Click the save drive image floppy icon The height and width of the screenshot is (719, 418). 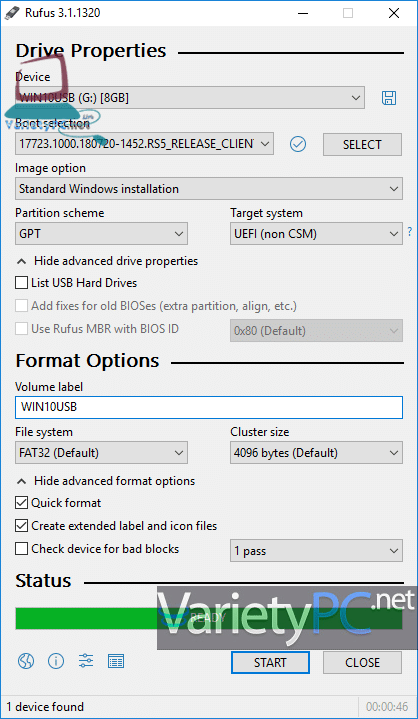[x=389, y=98]
